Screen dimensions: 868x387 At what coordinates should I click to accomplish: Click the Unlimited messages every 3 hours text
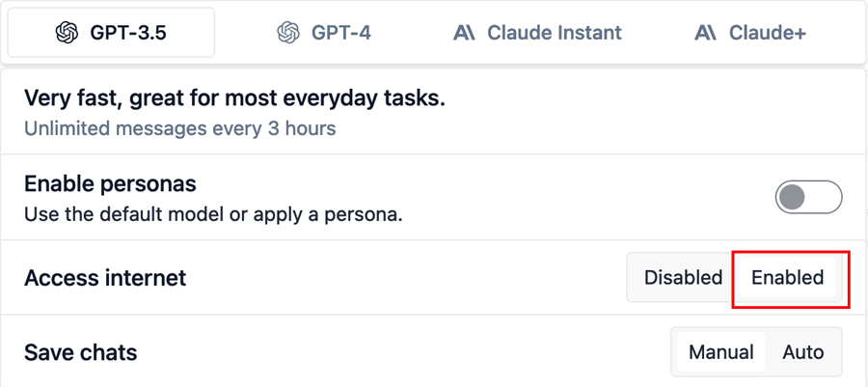pyautogui.click(x=179, y=128)
